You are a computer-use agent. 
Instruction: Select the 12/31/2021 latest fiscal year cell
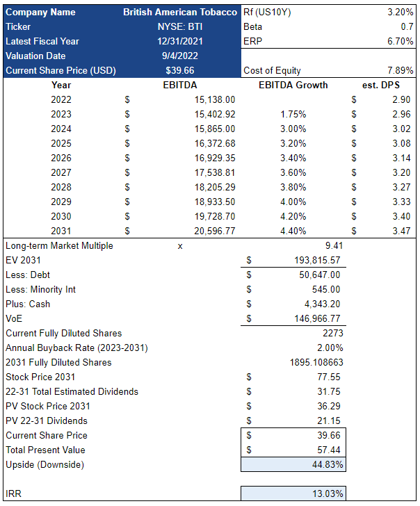(x=180, y=41)
